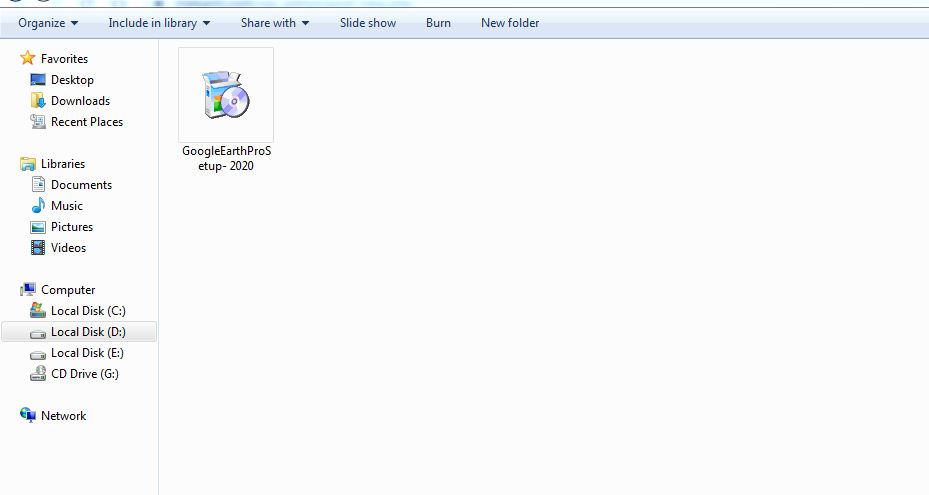
Task: Click the Pictures library icon
Action: coord(38,227)
